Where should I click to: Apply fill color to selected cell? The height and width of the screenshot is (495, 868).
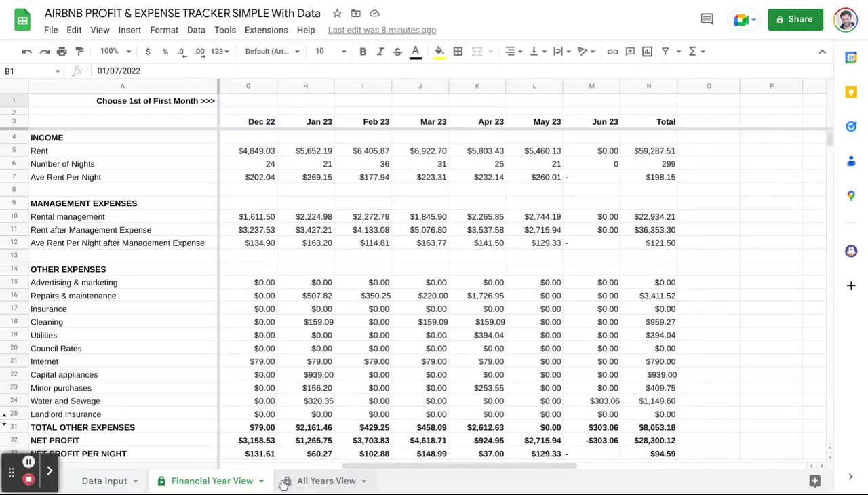tap(439, 51)
